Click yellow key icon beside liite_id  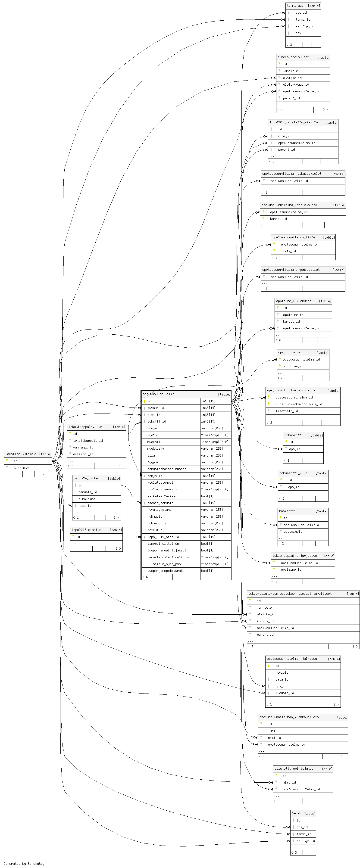click(x=274, y=251)
